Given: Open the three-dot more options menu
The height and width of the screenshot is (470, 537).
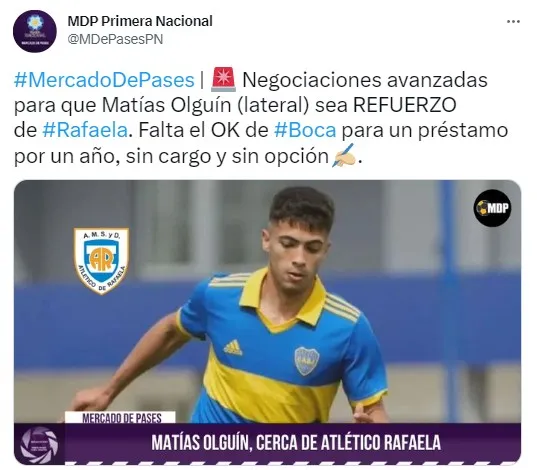Looking at the screenshot, I should (x=513, y=22).
